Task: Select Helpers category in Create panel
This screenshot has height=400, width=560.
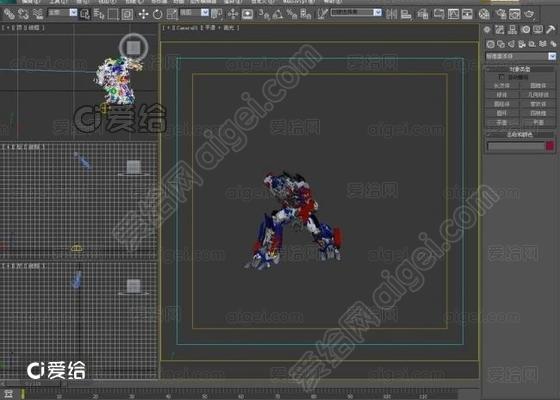Action: pos(532,44)
